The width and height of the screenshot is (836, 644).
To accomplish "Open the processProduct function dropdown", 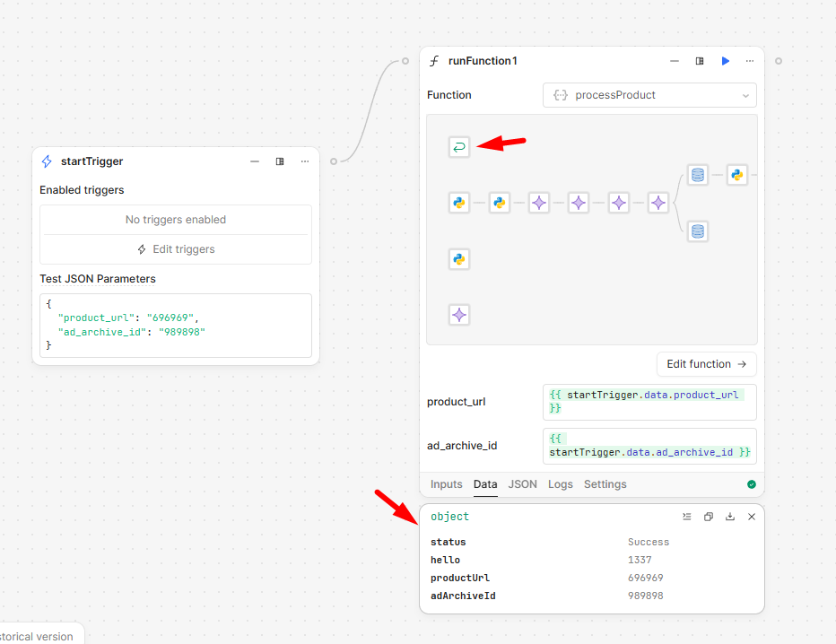I will pyautogui.click(x=649, y=95).
